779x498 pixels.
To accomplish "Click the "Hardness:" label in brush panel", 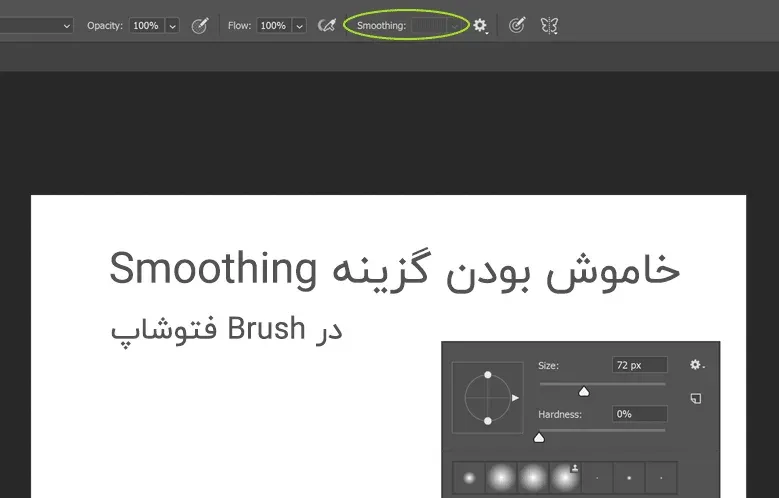I will coord(560,414).
